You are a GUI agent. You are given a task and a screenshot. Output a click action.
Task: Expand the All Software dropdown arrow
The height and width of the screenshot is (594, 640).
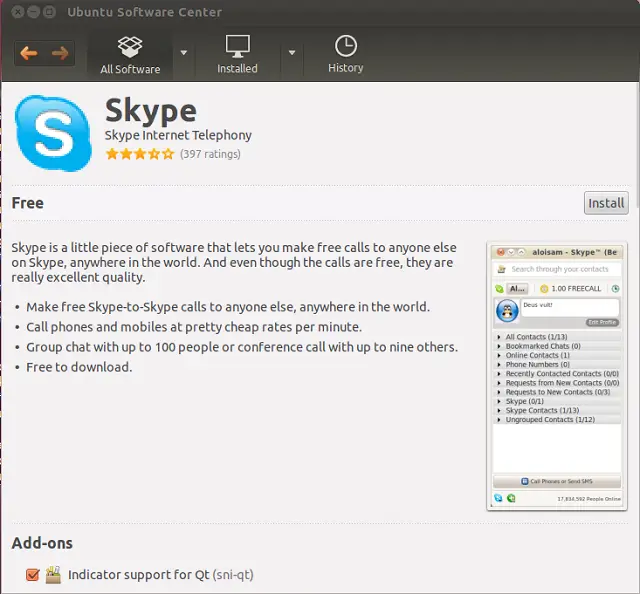[x=184, y=53]
